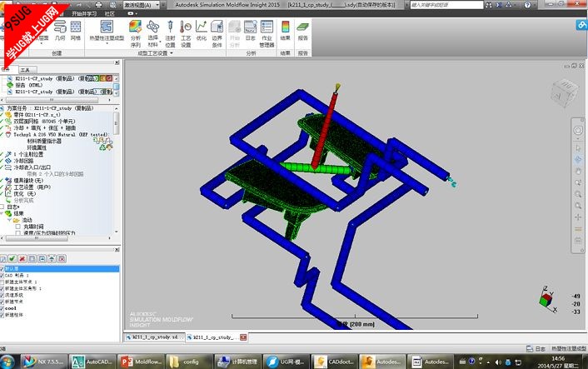This screenshot has height=369, width=588.
Task: Click the help question mark icon in title bar
Action: 528,5
